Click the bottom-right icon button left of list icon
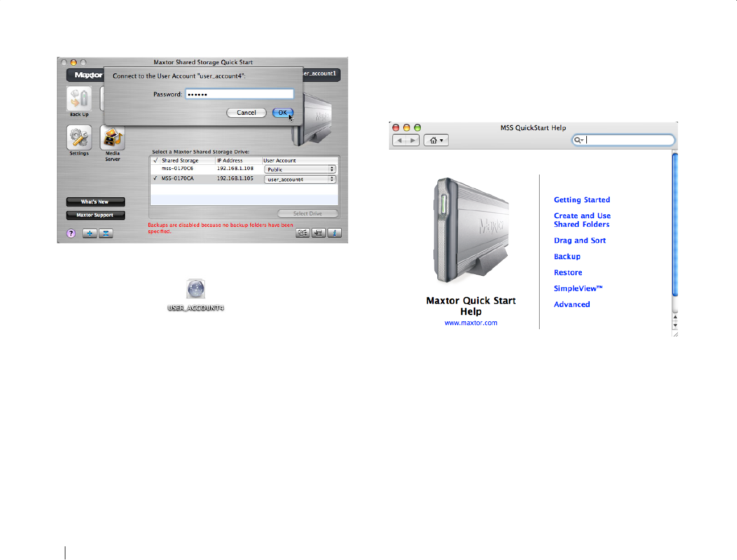 (303, 233)
